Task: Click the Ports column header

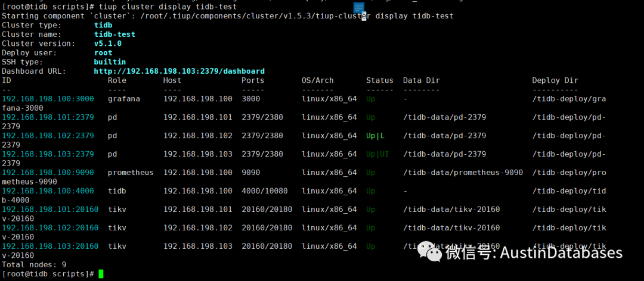Action: [253, 80]
